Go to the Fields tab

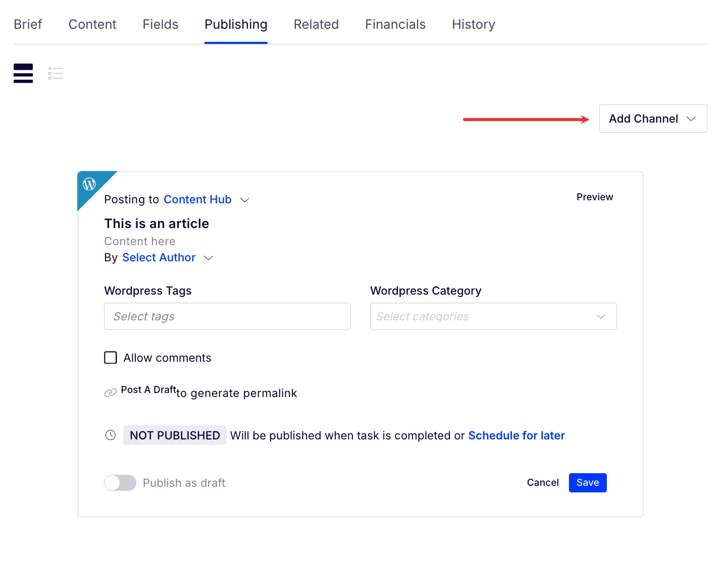[x=161, y=24]
